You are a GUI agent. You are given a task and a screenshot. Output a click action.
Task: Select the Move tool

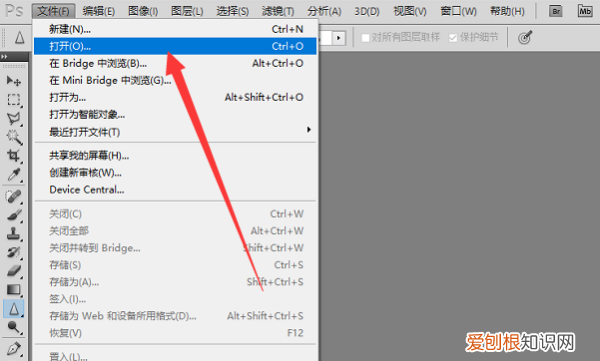point(14,81)
